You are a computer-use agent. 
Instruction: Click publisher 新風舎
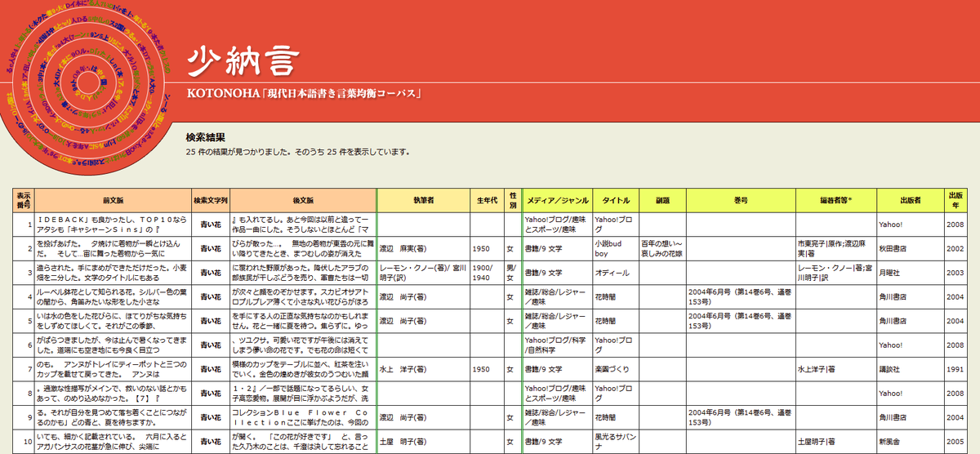click(889, 441)
